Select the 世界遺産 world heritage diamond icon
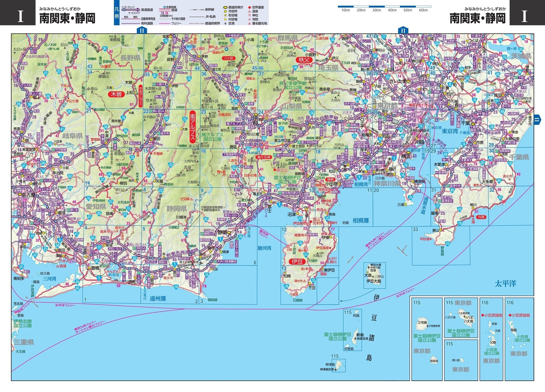Viewport: 545px width, 392px height. pyautogui.click(x=249, y=7)
